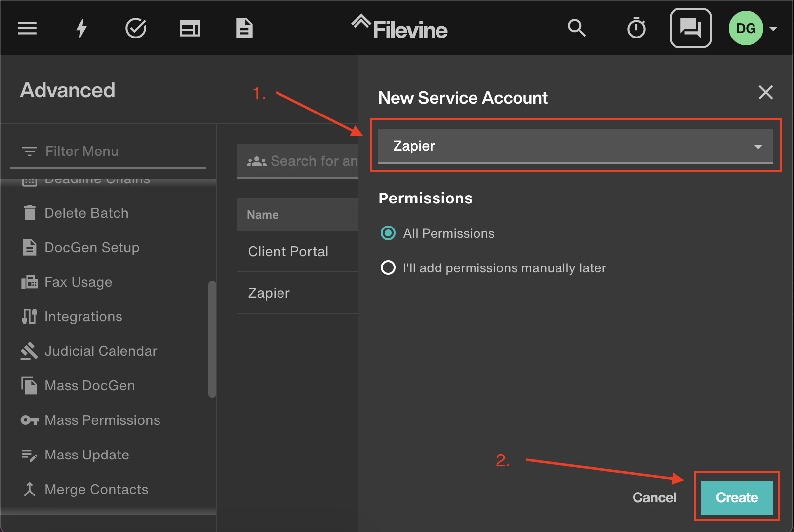Expand the user account dropdown arrow
The image size is (794, 532).
point(773,29)
